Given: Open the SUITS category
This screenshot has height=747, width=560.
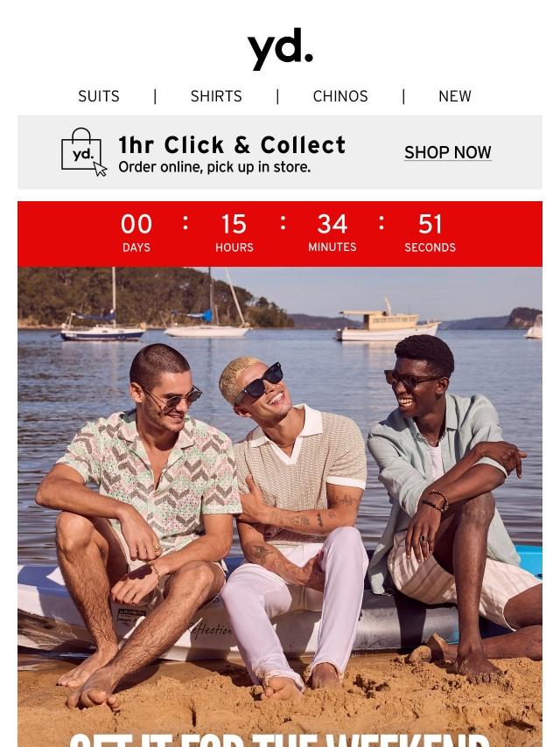Looking at the screenshot, I should click(x=99, y=96).
